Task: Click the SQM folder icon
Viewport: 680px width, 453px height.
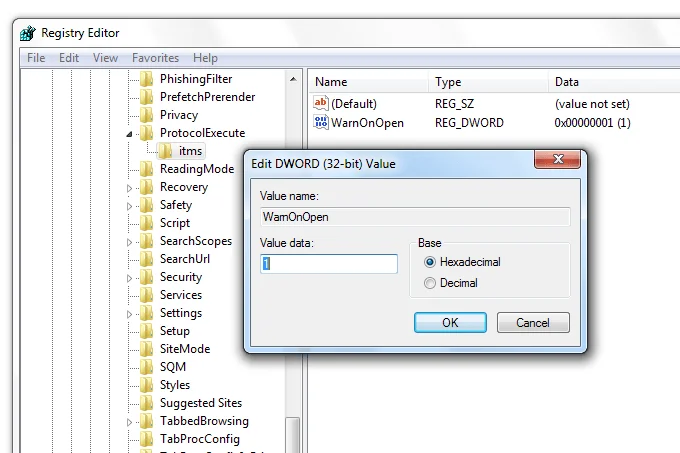Action: [x=147, y=367]
